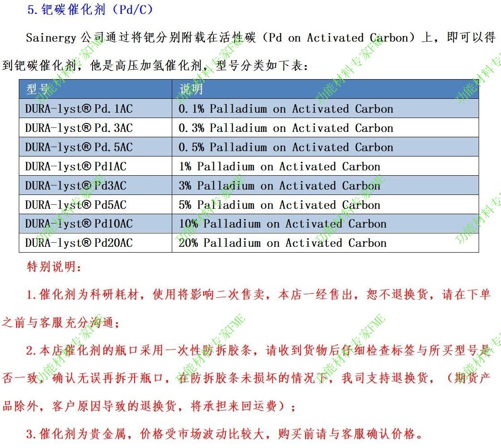The width and height of the screenshot is (501, 448).
Task: Click text '将承担来回运费）;'
Action: coord(243,406)
